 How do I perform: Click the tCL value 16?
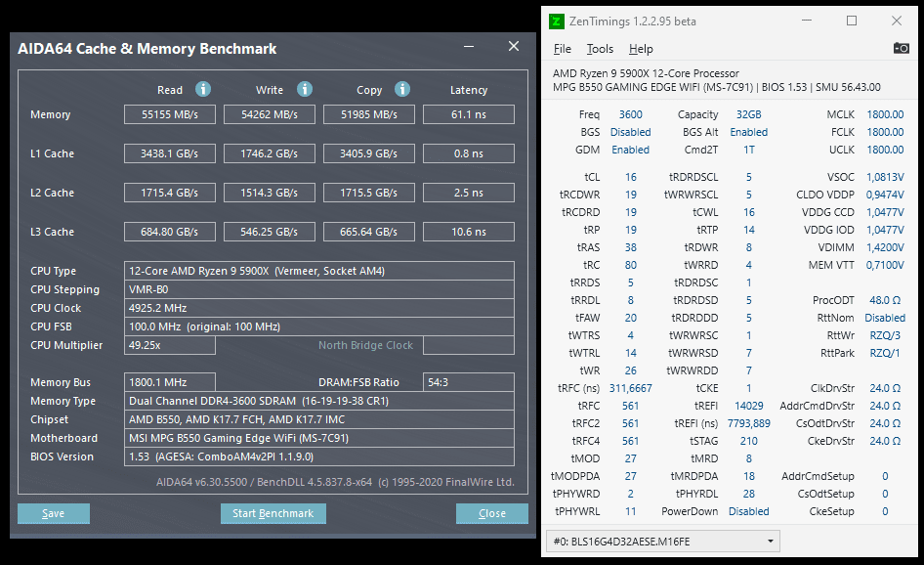631,177
